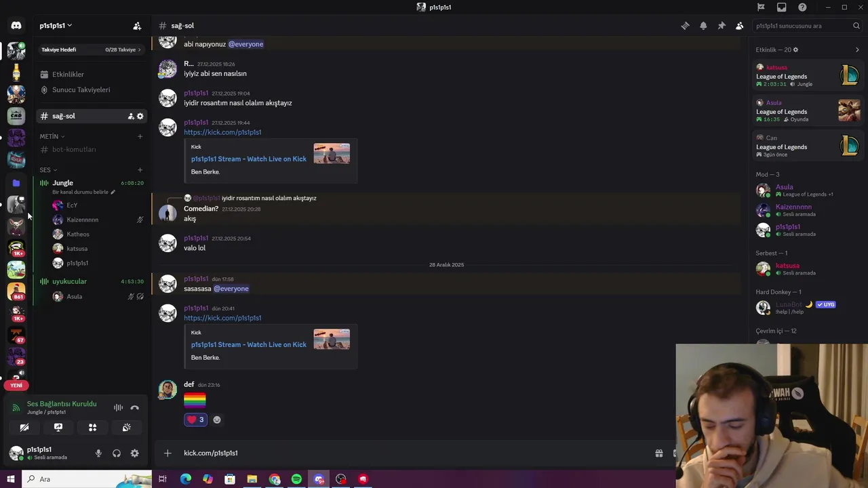Select Katheos in Jungle voice list
Screen dimensions: 868x488
tap(78, 235)
